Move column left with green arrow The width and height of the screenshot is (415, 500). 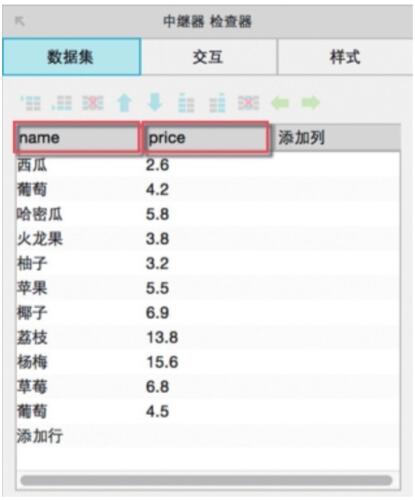(280, 103)
